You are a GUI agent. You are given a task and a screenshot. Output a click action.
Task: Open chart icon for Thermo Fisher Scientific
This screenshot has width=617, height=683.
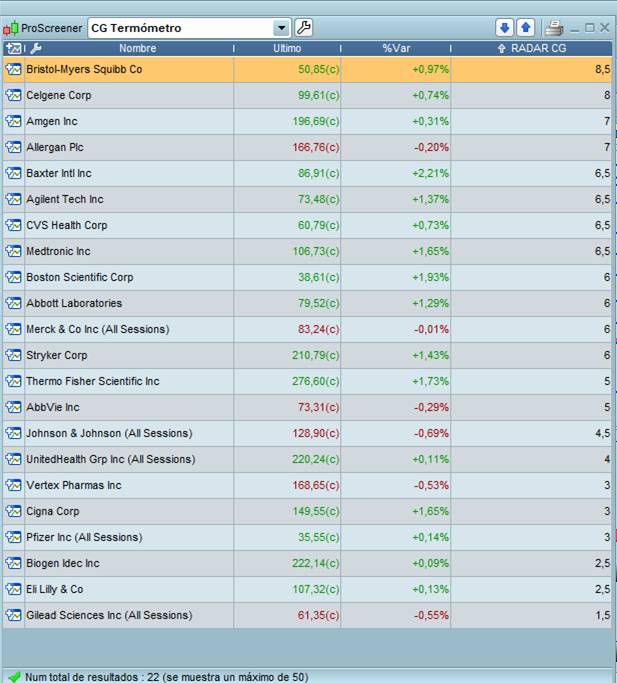tap(14, 381)
